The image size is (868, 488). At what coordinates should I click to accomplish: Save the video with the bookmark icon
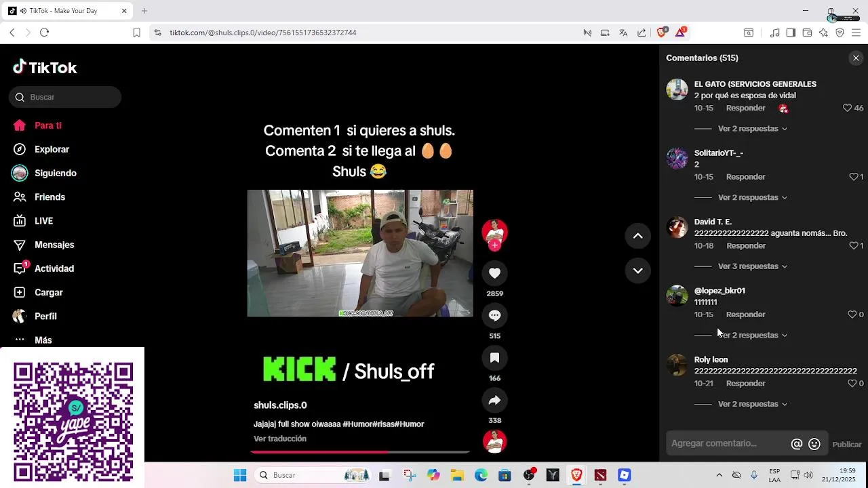coord(494,358)
